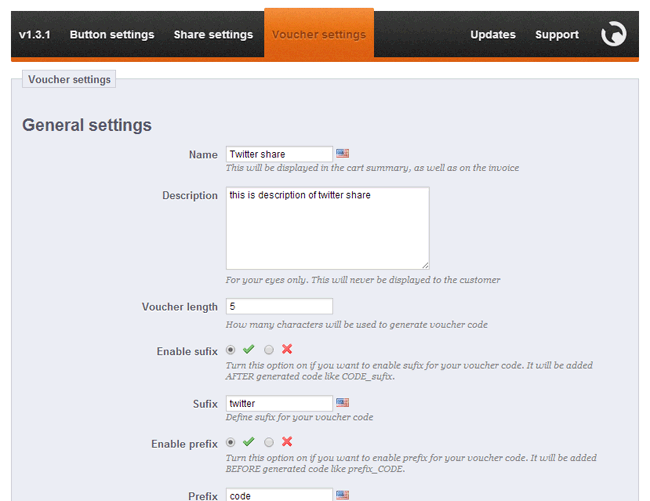This screenshot has width=650, height=501.
Task: Focus the Name input field
Action: pyautogui.click(x=279, y=154)
